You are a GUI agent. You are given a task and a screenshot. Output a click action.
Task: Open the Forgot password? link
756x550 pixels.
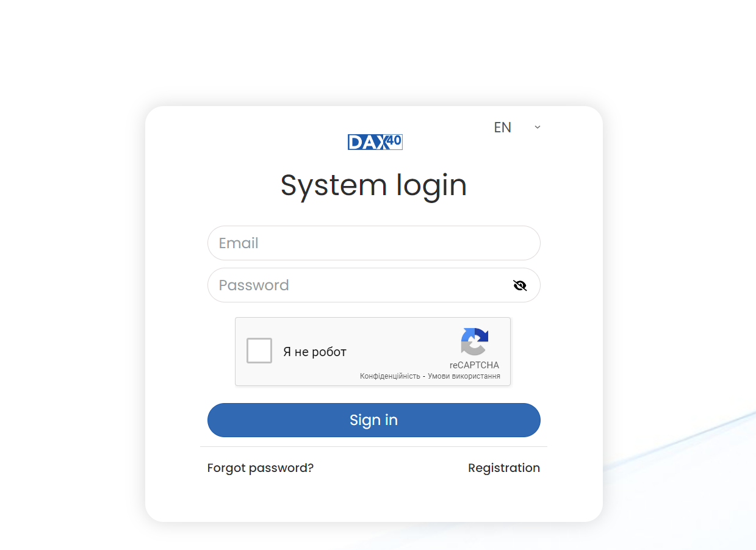(x=261, y=468)
